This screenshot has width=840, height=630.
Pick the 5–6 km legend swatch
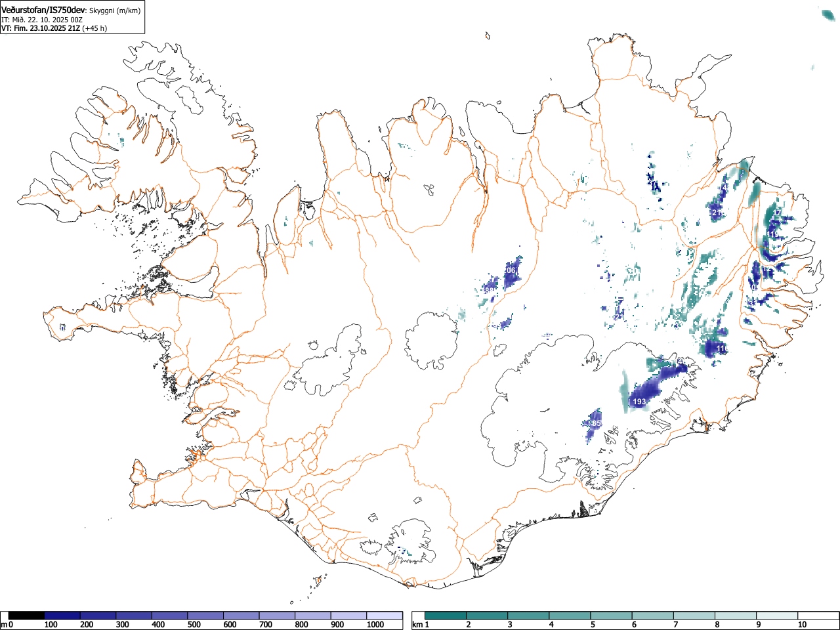[x=612, y=616]
